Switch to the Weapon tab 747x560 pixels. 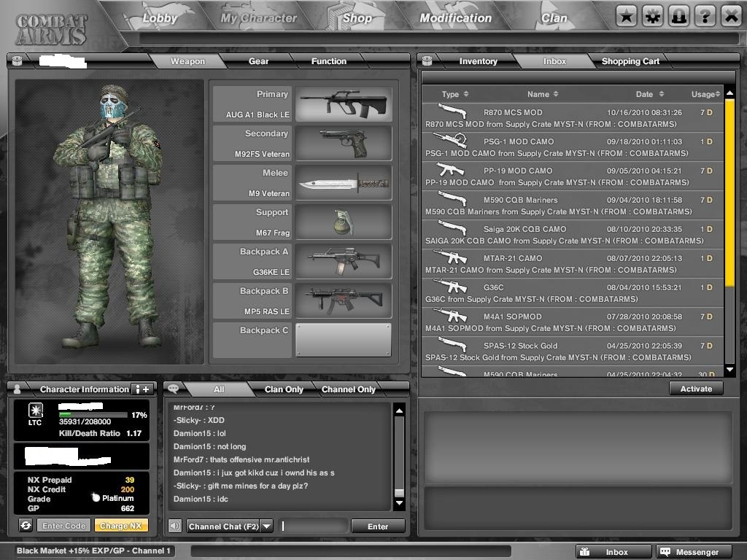pyautogui.click(x=187, y=61)
